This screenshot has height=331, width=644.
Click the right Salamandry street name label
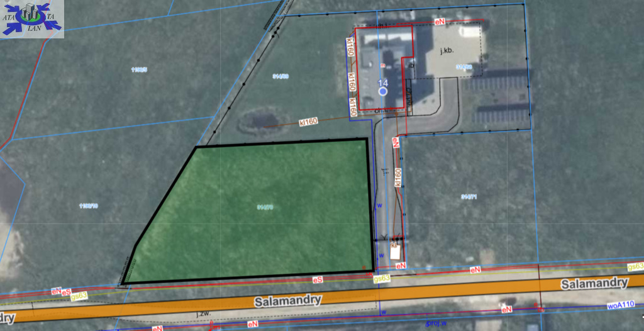click(x=594, y=284)
